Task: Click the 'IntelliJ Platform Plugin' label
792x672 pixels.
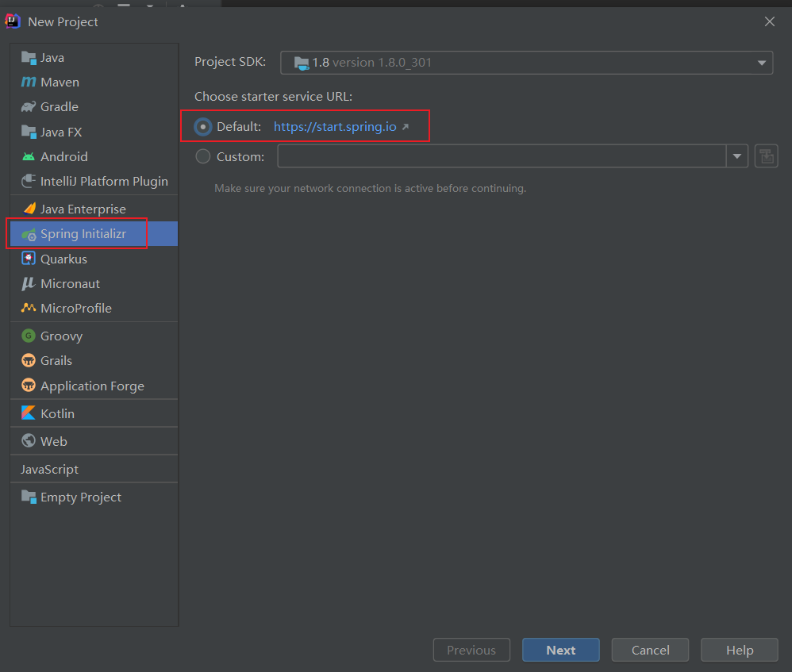Action: [104, 182]
